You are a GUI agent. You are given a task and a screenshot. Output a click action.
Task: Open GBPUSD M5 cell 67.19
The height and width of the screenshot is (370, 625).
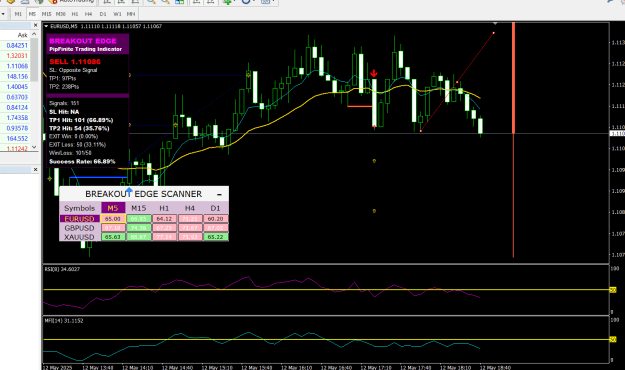point(113,228)
